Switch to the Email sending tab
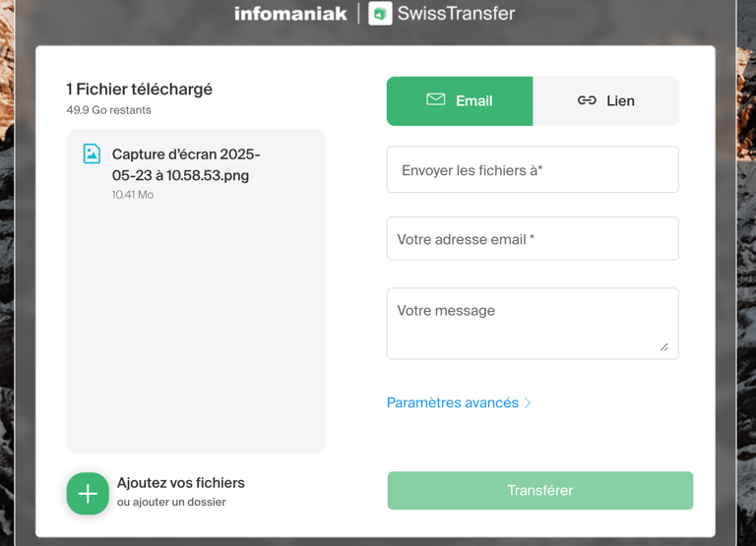756x546 pixels. [x=460, y=101]
